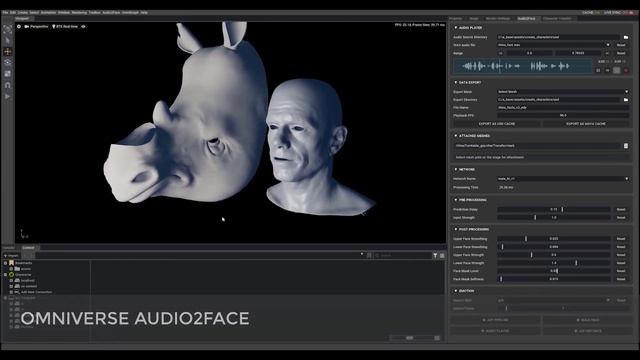Image resolution: width=640 pixels, height=360 pixels.
Task: Click the play icon in left toolbar
Action: (7, 96)
